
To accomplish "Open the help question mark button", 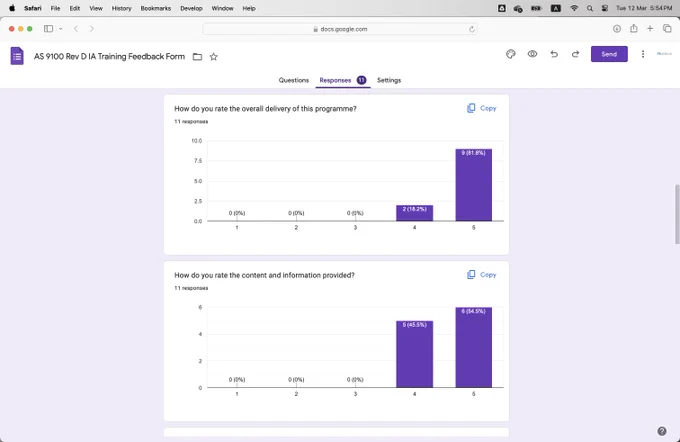I will [662, 431].
